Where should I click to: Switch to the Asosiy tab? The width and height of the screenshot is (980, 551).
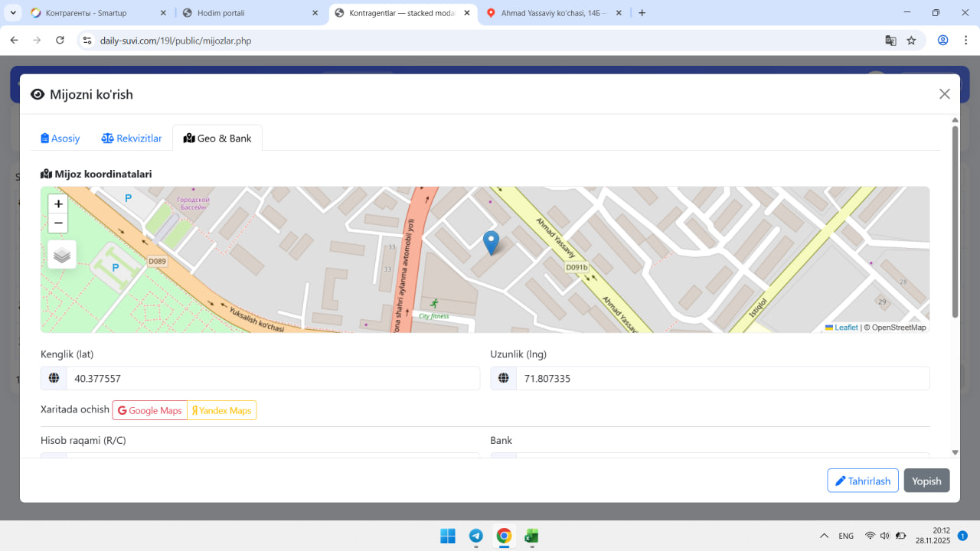pos(60,139)
